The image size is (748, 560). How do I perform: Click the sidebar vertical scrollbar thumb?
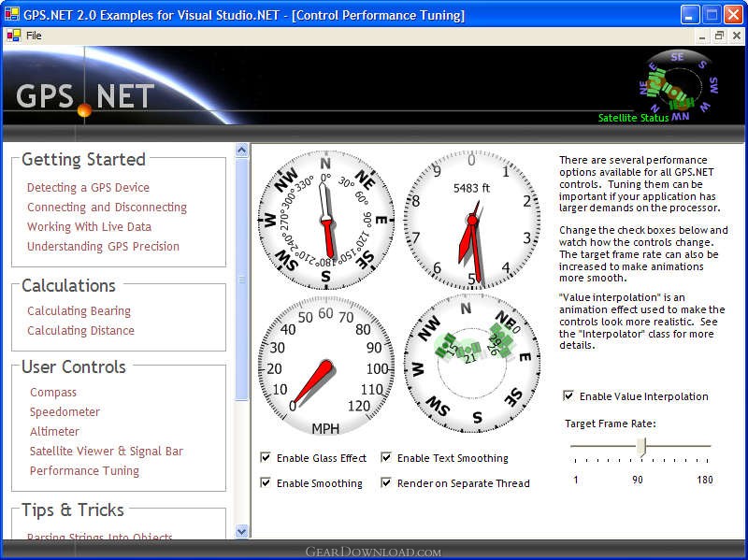pyautogui.click(x=242, y=280)
